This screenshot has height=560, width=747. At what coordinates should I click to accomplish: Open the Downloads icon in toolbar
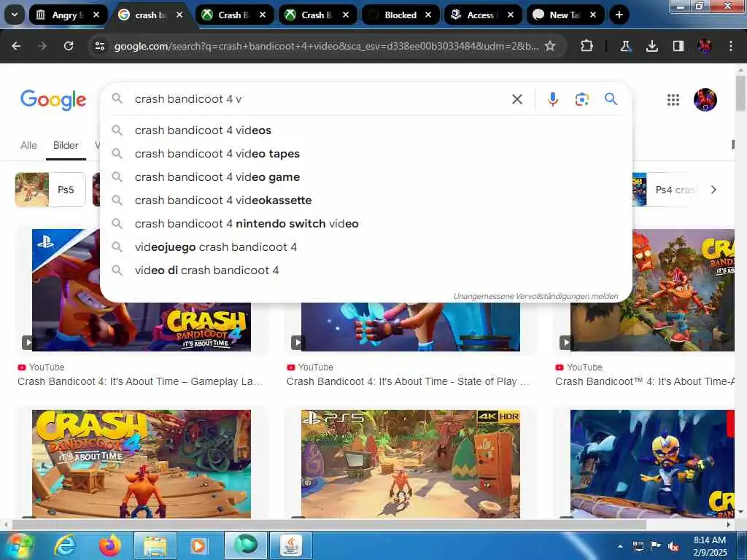pyautogui.click(x=651, y=46)
